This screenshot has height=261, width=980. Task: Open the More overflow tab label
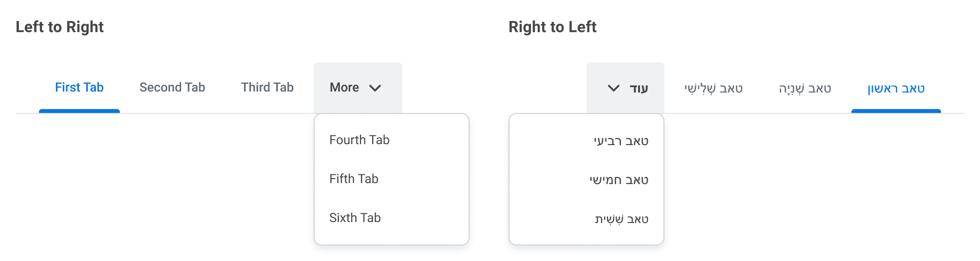click(344, 88)
